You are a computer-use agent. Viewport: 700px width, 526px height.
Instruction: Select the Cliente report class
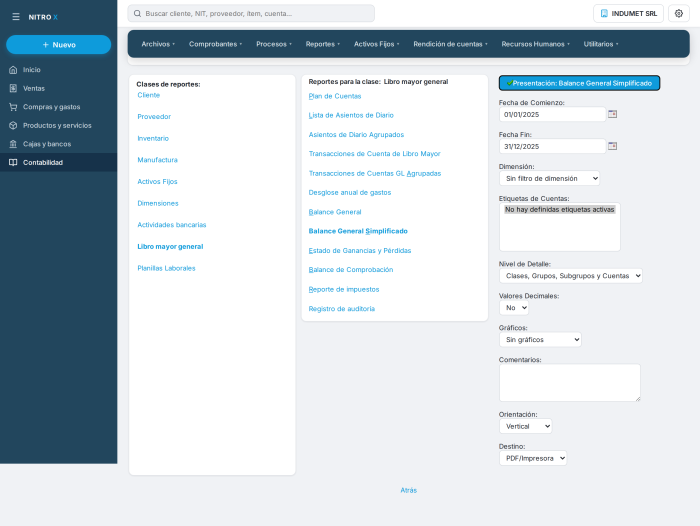tap(149, 95)
